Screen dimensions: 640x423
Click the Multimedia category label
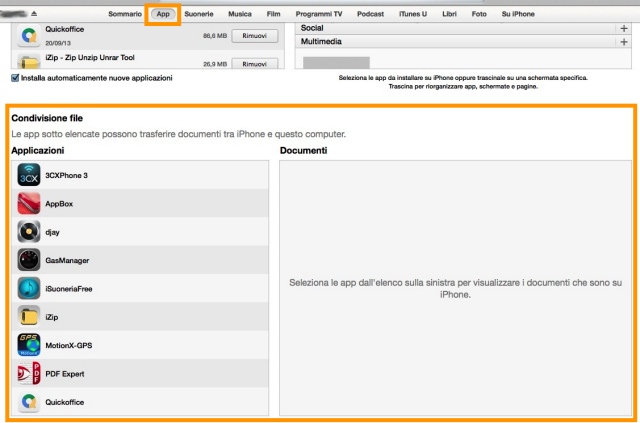[x=321, y=41]
